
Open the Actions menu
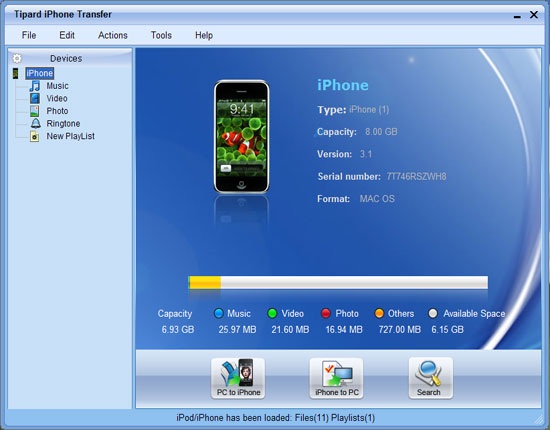[x=113, y=35]
